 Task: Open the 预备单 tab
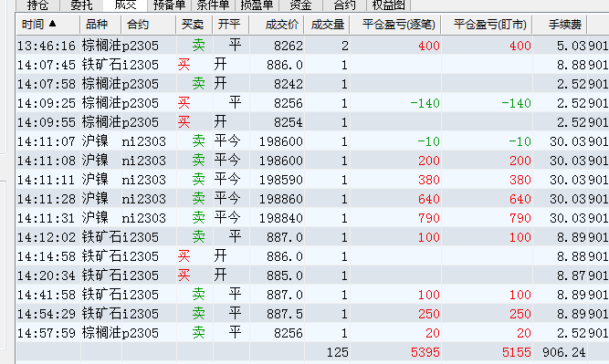pos(169,5)
